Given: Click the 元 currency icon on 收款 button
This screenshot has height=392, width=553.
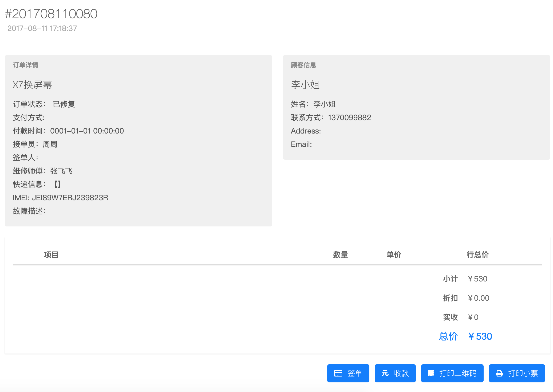Looking at the screenshot, I should [x=385, y=373].
